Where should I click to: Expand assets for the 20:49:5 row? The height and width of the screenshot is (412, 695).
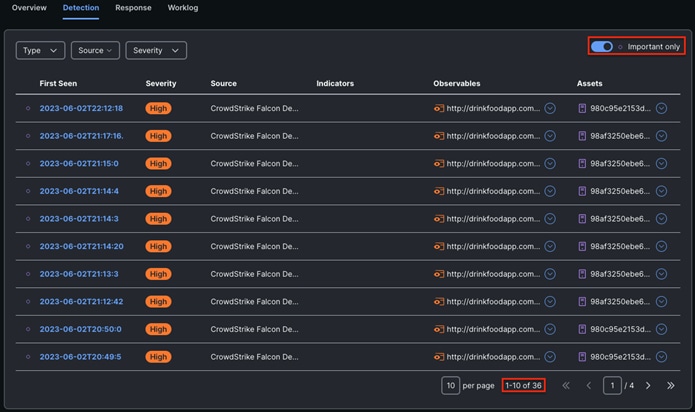661,357
